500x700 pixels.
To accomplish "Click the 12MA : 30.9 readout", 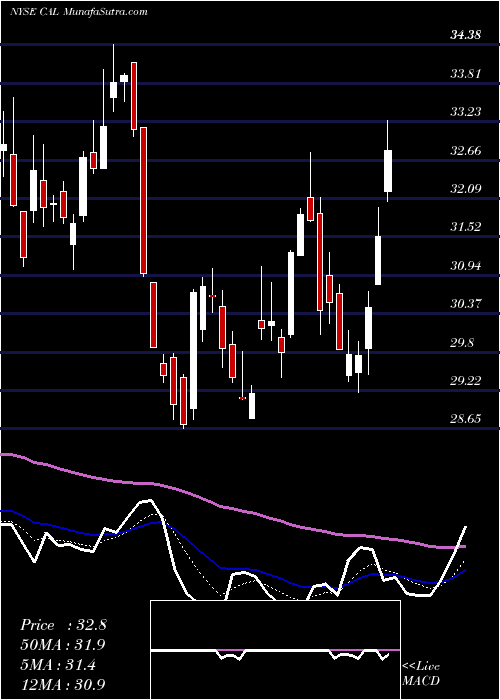I will tap(63, 684).
